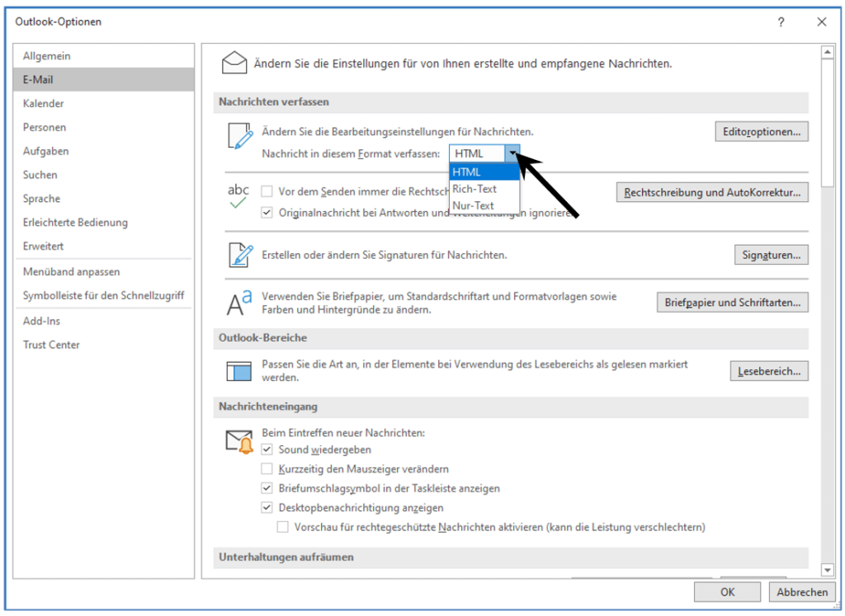Open the Kalender options
The width and height of the screenshot is (845, 616).
tap(103, 103)
